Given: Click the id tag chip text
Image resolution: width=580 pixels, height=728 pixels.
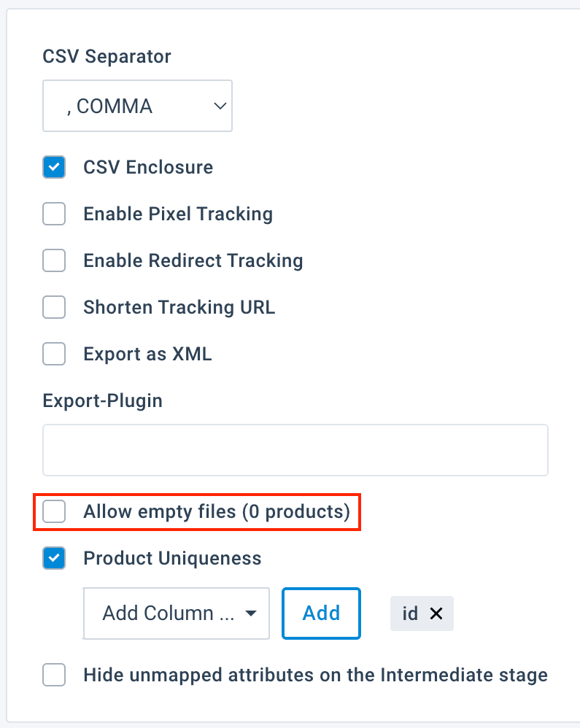Looking at the screenshot, I should [410, 613].
